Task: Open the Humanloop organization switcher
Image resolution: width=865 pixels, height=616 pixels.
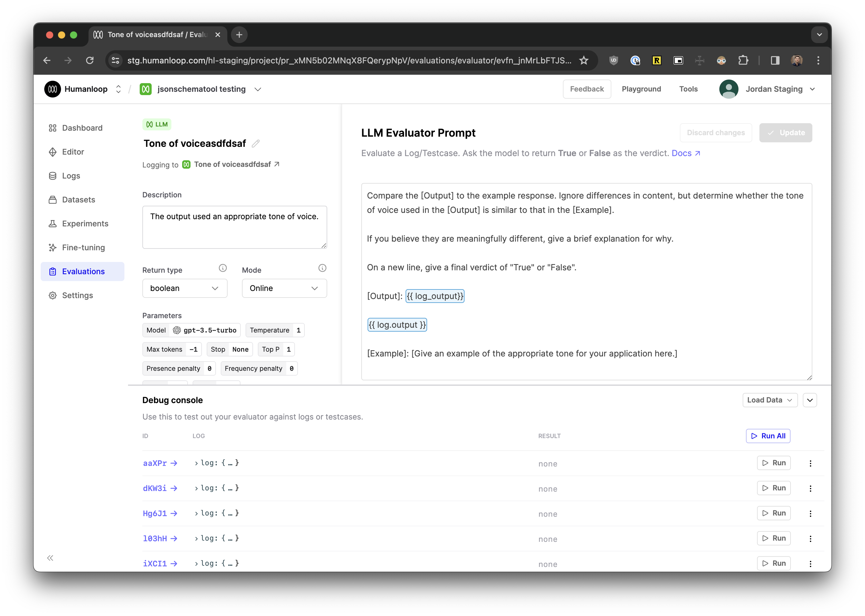Action: (x=118, y=89)
